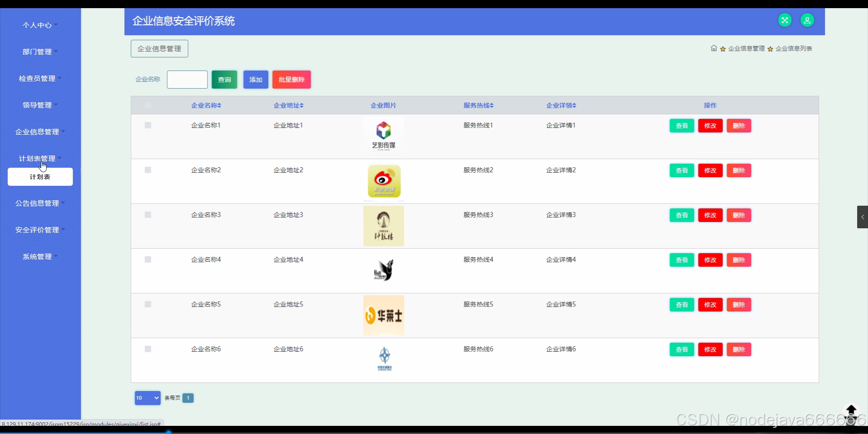The width and height of the screenshot is (868, 434).
Task: Click 修改 for 企业名称3
Action: [x=710, y=215]
